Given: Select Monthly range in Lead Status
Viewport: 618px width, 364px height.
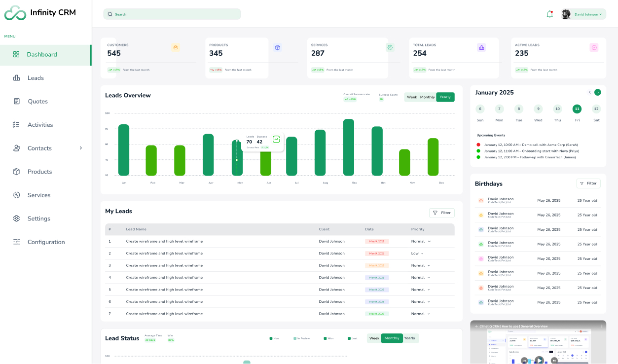Looking at the screenshot, I should click(392, 338).
